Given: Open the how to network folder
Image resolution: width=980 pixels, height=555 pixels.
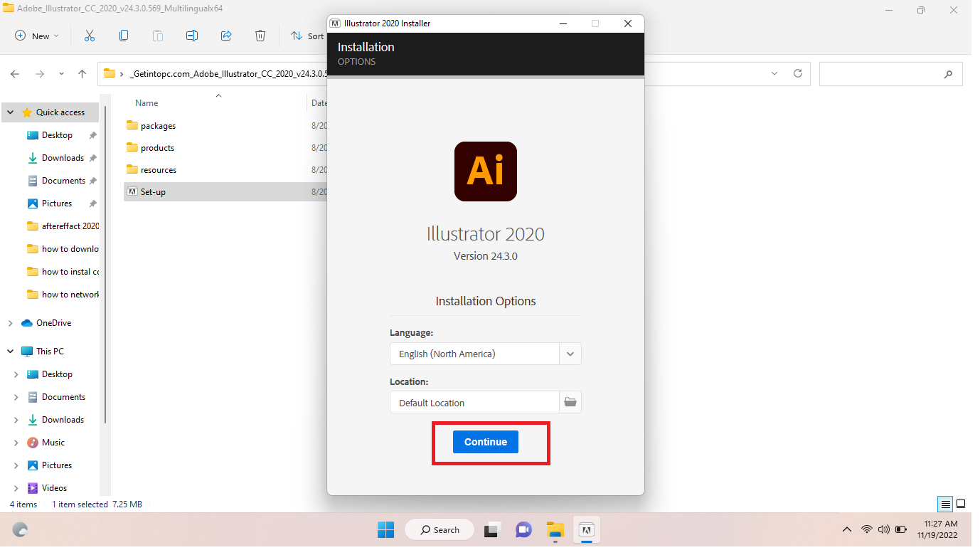Looking at the screenshot, I should click(x=63, y=295).
